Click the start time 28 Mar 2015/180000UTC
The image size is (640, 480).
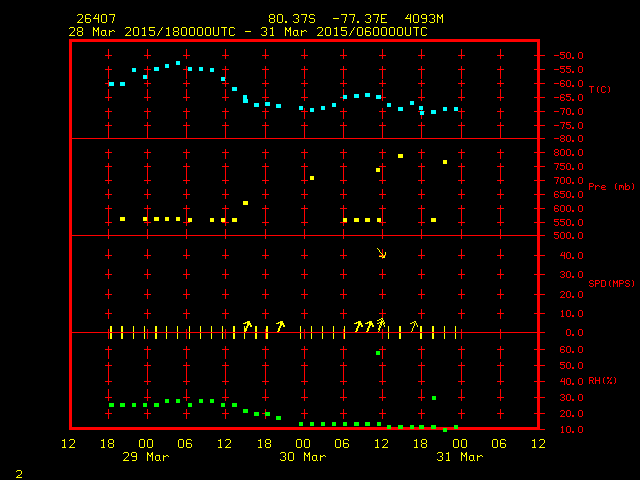152,32
